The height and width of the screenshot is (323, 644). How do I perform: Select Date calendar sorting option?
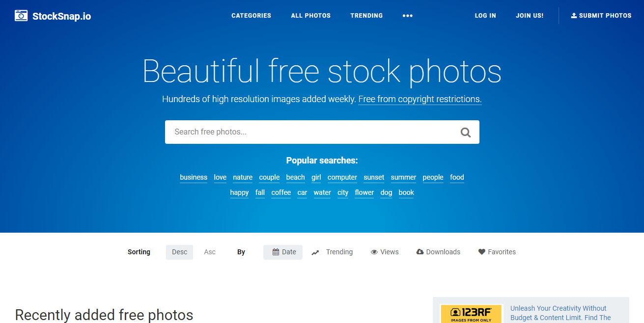click(283, 252)
